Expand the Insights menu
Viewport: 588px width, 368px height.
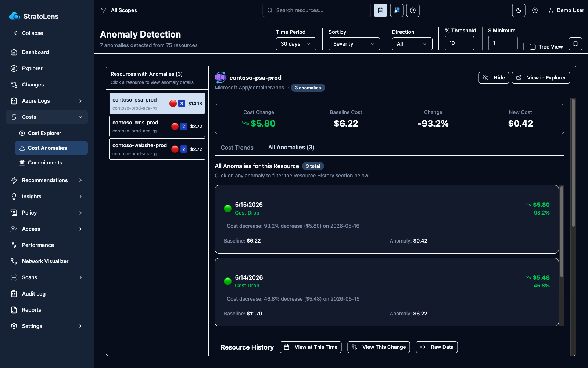[x=47, y=197]
